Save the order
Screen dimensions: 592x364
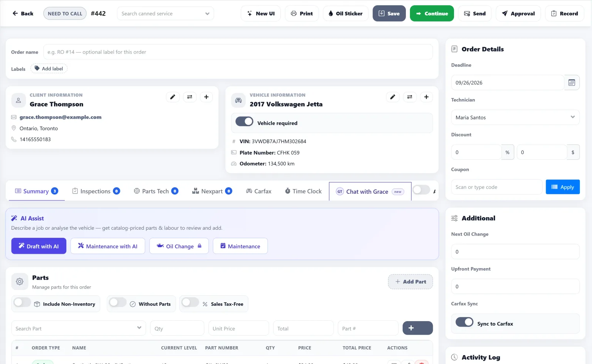tap(389, 13)
